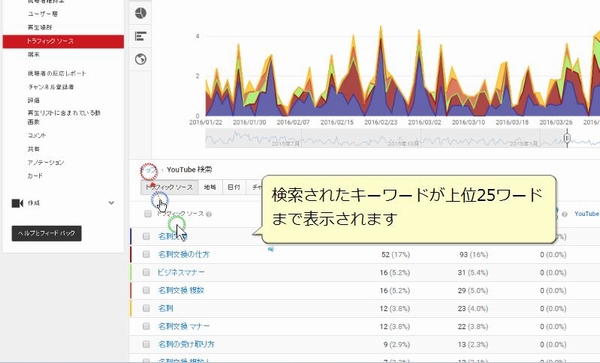
Task: Check the box for 名刺の受け取り方 row
Action: click(x=146, y=344)
